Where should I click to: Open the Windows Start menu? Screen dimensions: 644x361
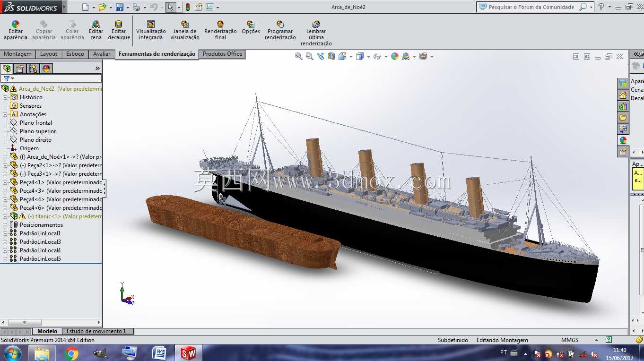click(x=12, y=353)
